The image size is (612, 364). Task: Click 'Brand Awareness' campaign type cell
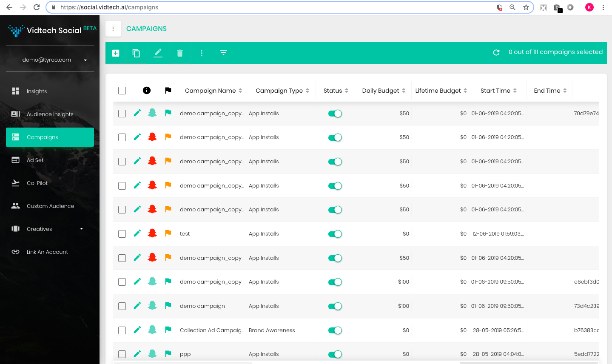tap(272, 330)
